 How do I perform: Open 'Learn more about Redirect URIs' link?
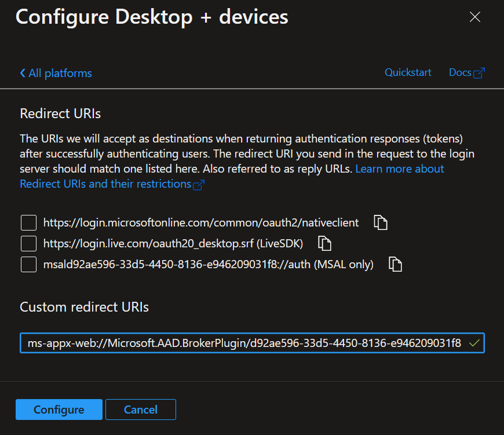coord(399,169)
